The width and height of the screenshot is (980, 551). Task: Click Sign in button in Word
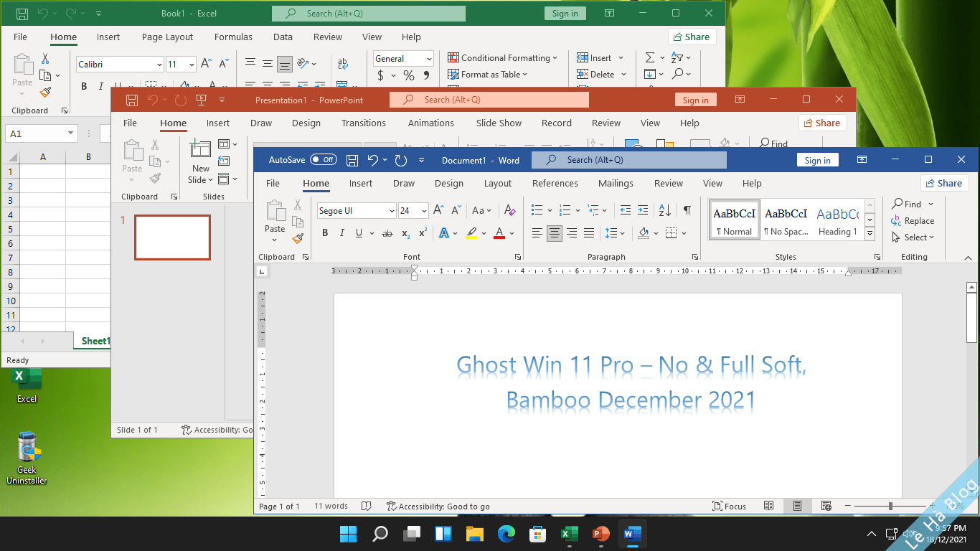tap(817, 160)
